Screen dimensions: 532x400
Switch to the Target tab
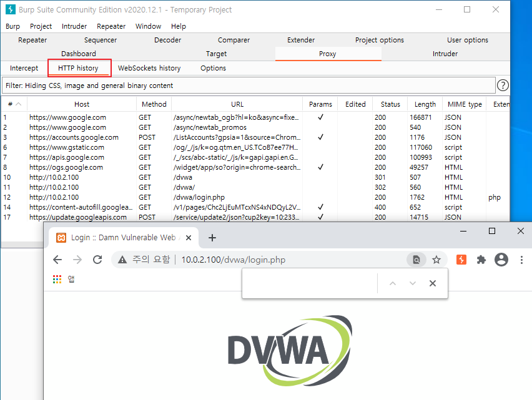[216, 54]
